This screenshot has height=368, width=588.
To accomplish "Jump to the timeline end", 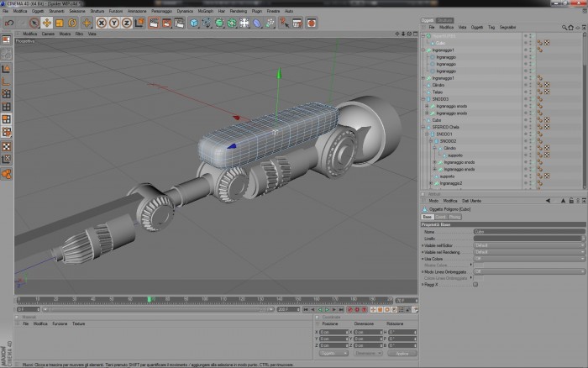I will tap(341, 310).
